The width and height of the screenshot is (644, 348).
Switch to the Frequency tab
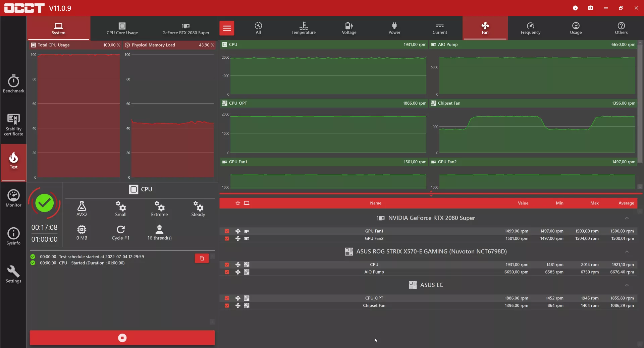[531, 28]
